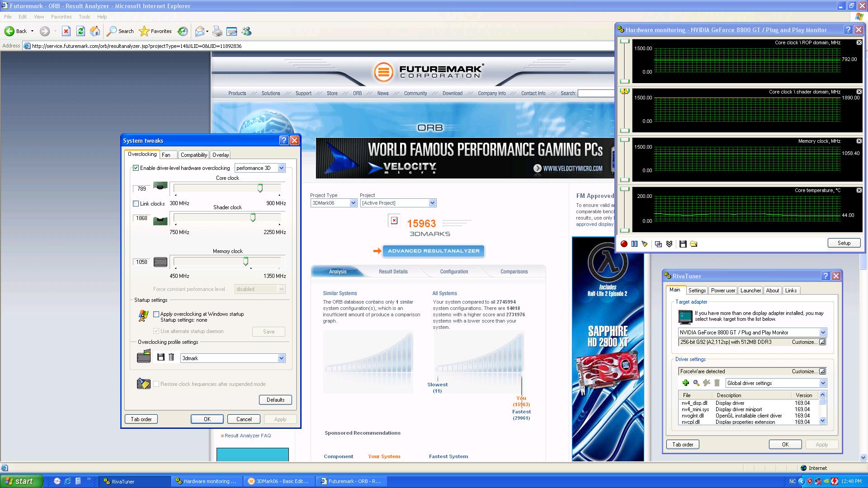Add driver profile with green plus icon
Image resolution: width=868 pixels, height=488 pixels.
tap(686, 383)
